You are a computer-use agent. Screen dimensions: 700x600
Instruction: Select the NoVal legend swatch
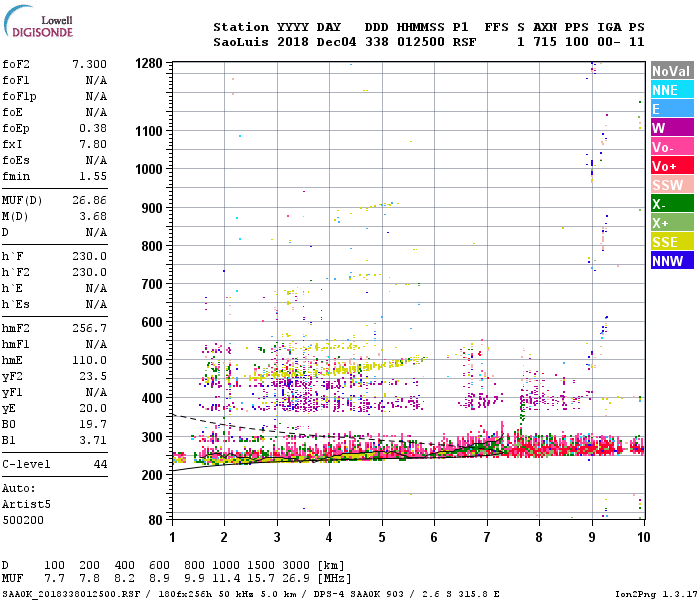(x=672, y=71)
